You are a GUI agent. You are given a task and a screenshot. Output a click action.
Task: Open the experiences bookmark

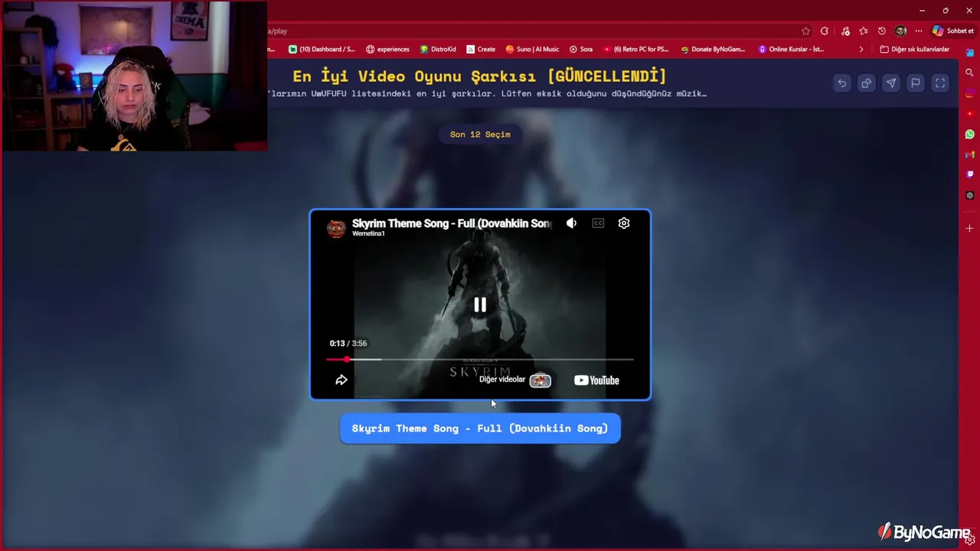tap(387, 49)
